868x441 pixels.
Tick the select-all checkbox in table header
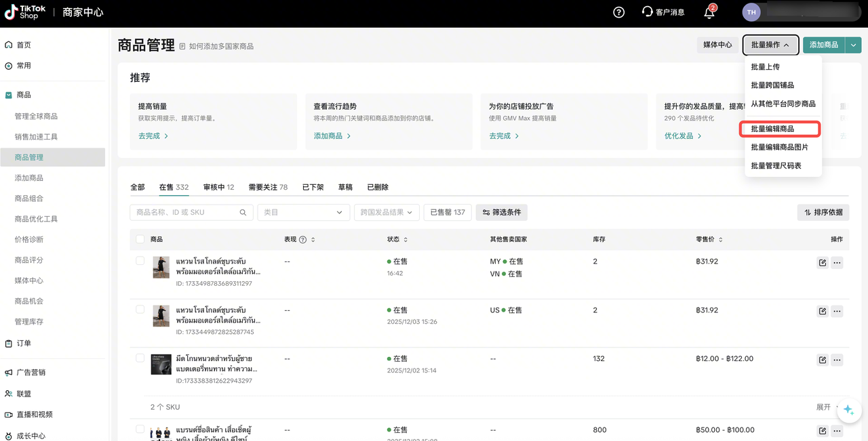[140, 239]
